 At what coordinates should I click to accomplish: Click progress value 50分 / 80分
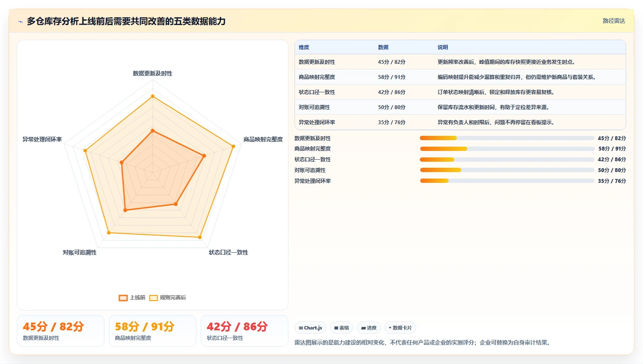pyautogui.click(x=612, y=170)
